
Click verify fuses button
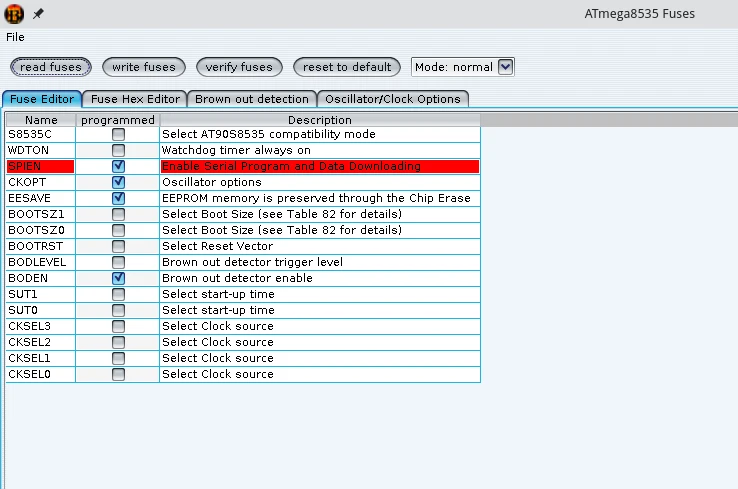pyautogui.click(x=238, y=67)
